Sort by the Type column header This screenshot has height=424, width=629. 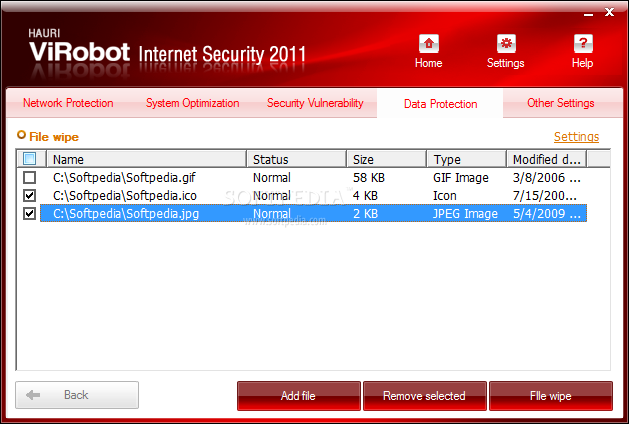467,159
